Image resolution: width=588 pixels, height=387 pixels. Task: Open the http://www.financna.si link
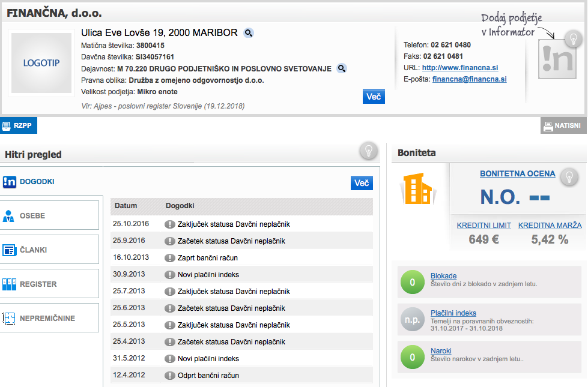point(460,68)
